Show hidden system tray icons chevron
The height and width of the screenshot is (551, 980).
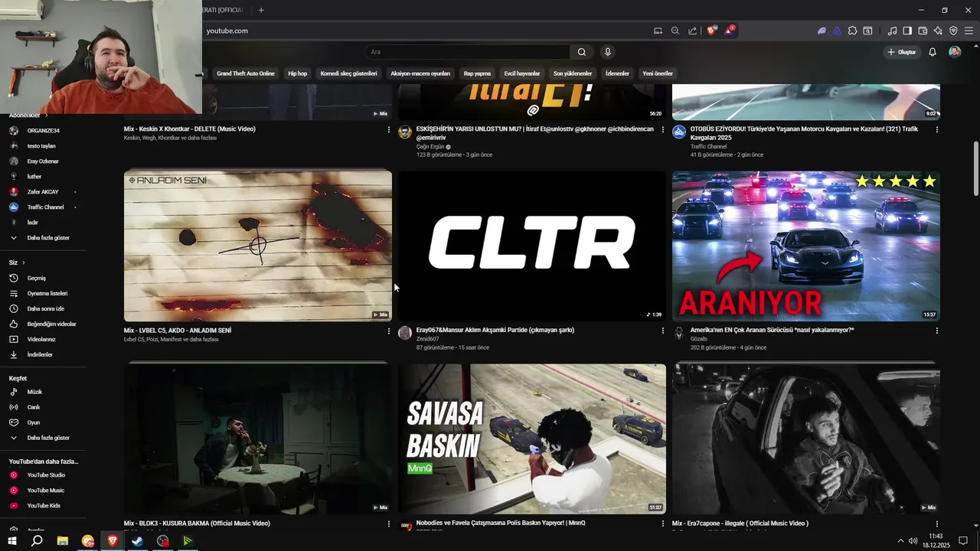click(900, 541)
